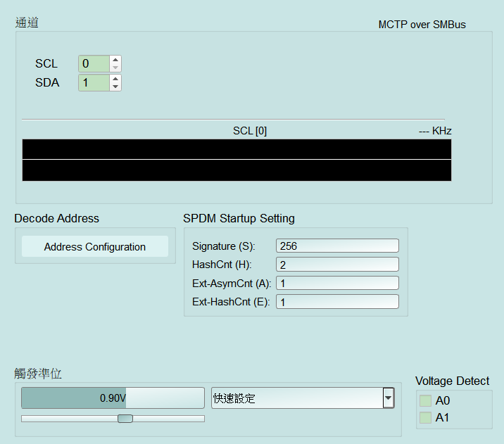The height and width of the screenshot is (444, 504).
Task: Increase the SCL channel number
Action: 115,60
